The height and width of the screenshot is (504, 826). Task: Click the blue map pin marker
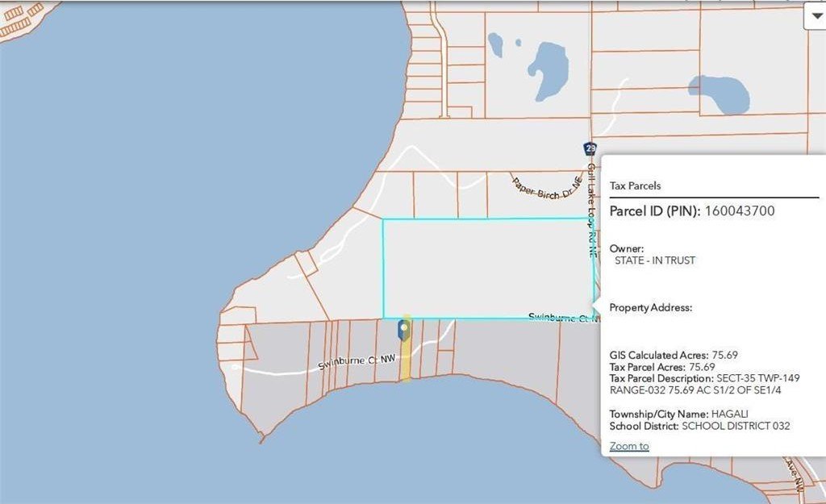click(405, 329)
